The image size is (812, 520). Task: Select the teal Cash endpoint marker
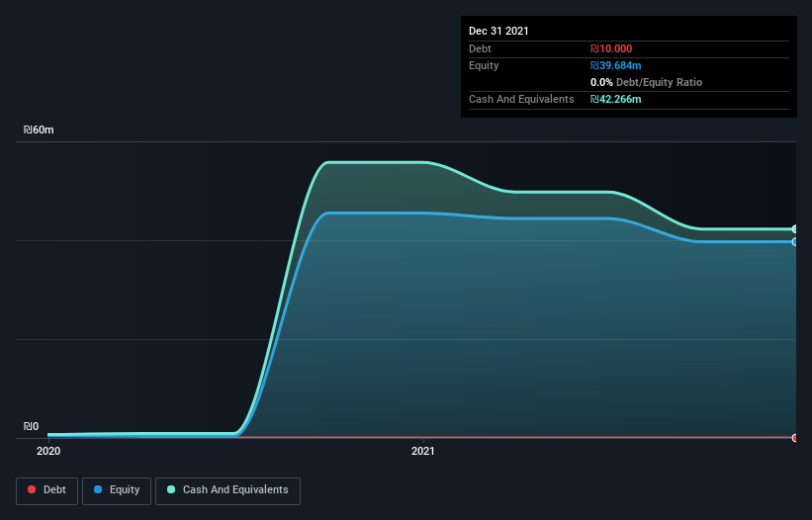795,228
